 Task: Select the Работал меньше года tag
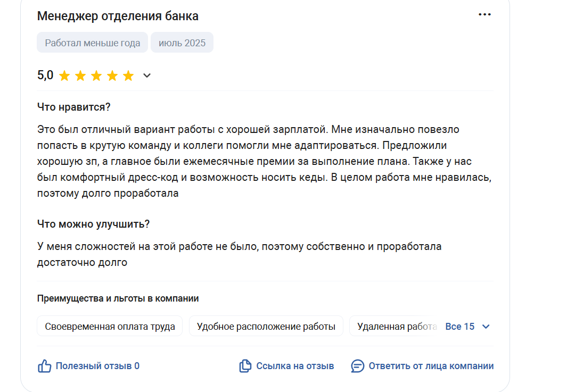point(92,43)
